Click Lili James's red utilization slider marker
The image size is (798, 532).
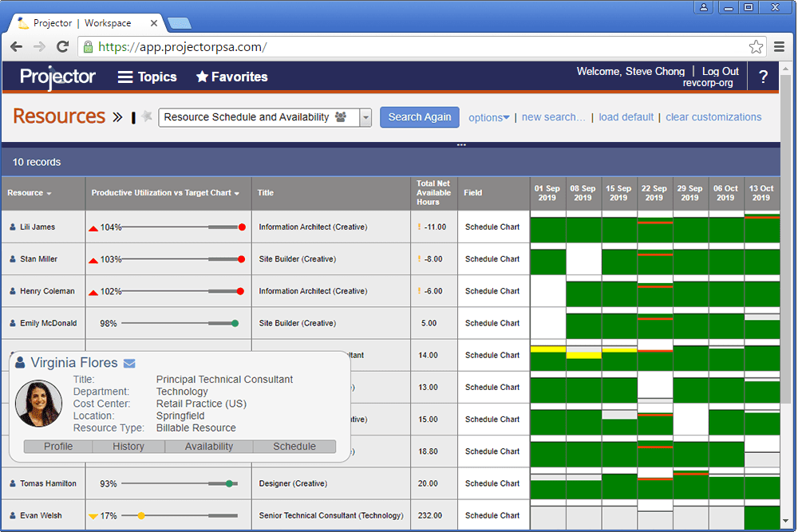[242, 227]
